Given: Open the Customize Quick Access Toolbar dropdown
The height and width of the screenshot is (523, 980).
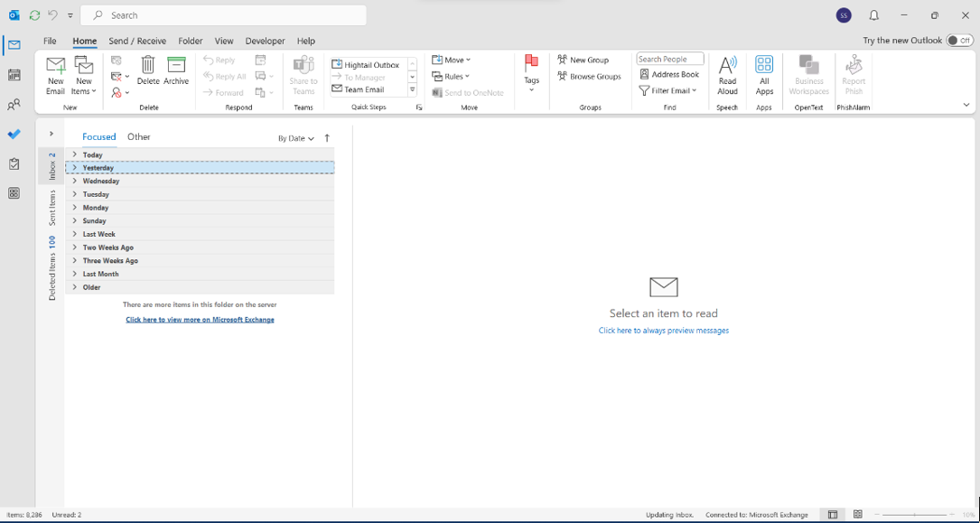Looking at the screenshot, I should click(70, 15).
